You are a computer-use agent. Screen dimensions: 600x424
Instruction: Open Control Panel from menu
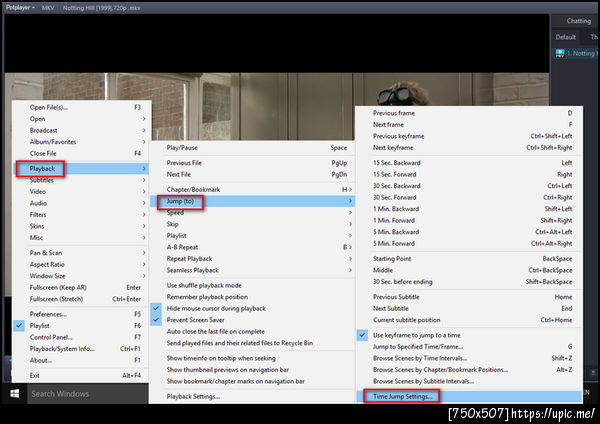[82, 337]
